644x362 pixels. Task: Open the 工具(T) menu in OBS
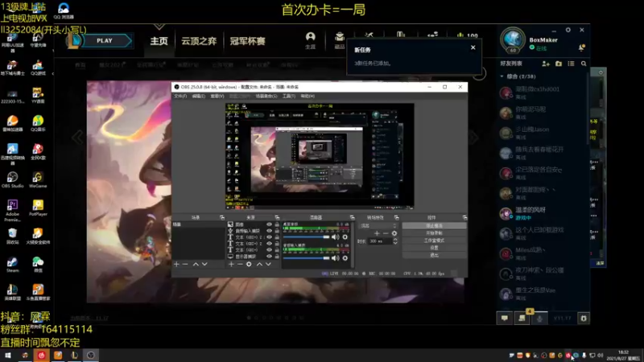[289, 96]
